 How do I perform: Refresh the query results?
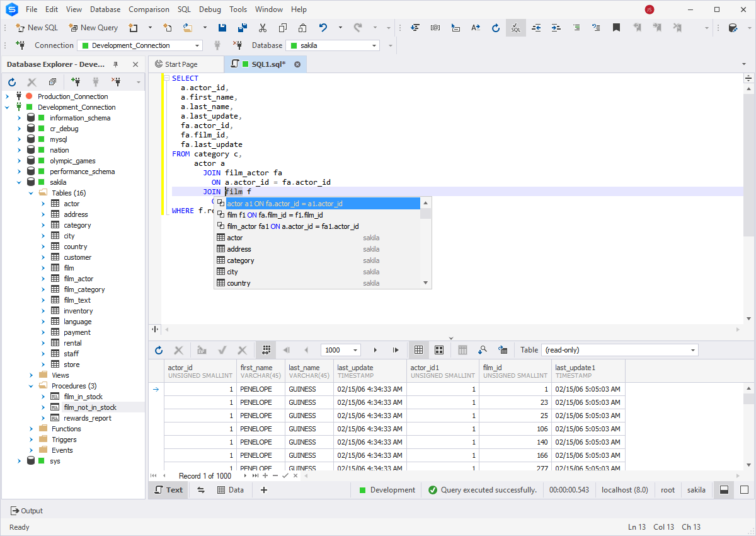click(x=159, y=350)
